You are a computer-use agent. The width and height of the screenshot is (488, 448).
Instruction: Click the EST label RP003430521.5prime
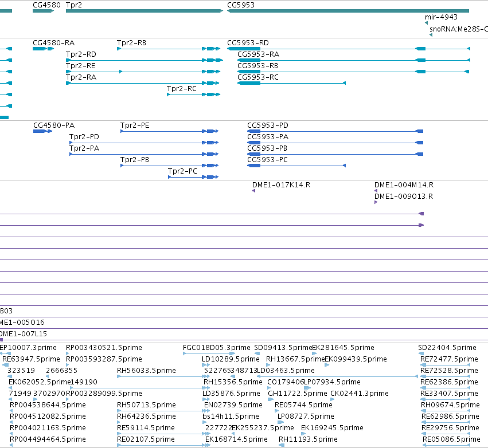coord(104,348)
